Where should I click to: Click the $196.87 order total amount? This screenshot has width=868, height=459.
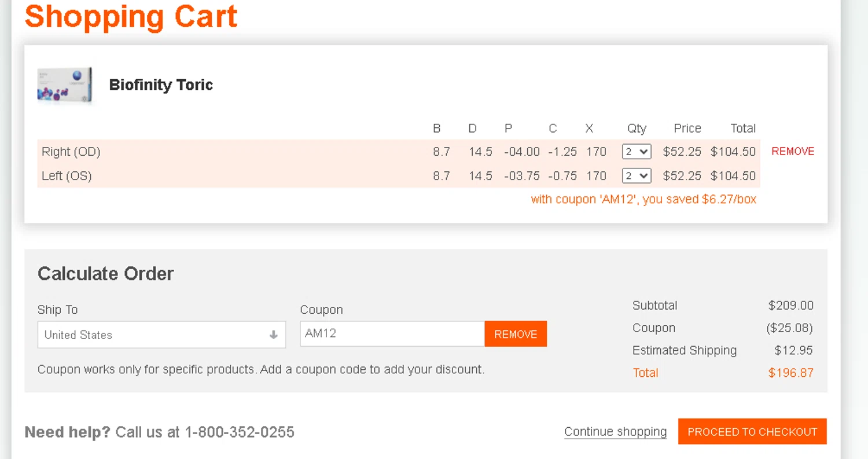pos(790,373)
